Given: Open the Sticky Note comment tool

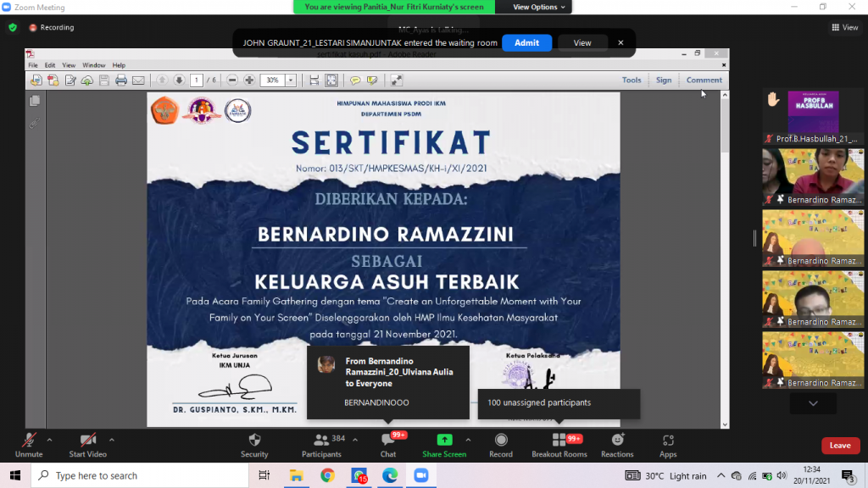Looking at the screenshot, I should (357, 80).
